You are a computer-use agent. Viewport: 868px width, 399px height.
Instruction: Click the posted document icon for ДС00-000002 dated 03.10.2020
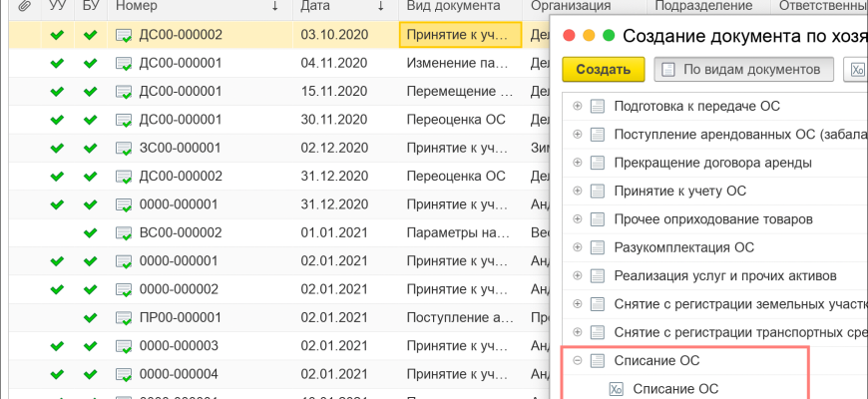coord(125,36)
